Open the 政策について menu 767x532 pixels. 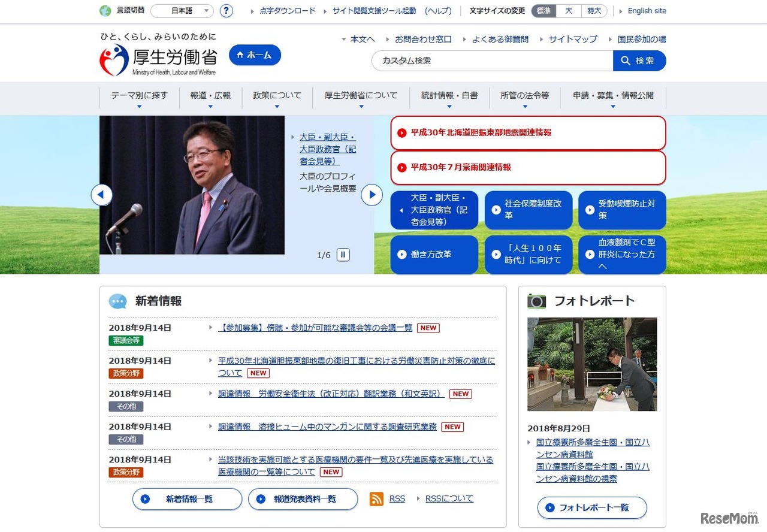coord(276,95)
